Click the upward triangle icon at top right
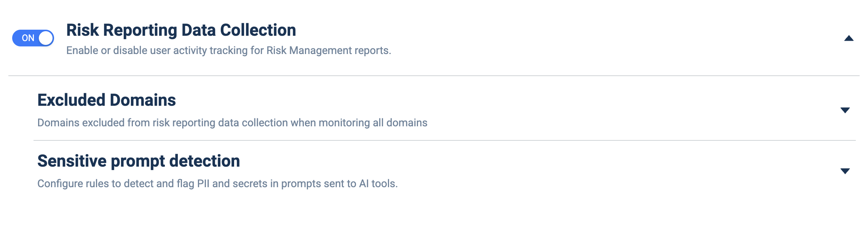This screenshot has height=226, width=868. pos(849,38)
